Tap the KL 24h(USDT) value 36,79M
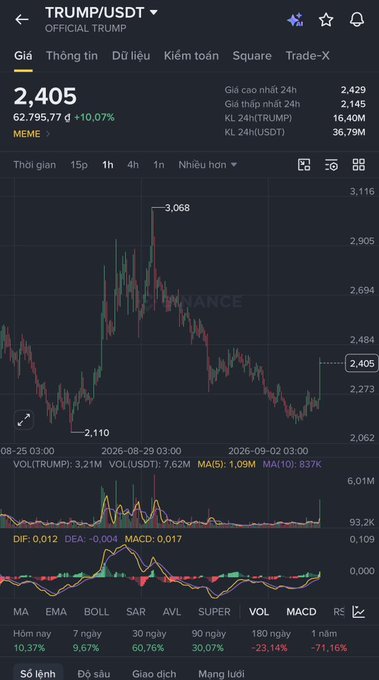Image resolution: width=379 pixels, height=680 pixels. point(349,132)
